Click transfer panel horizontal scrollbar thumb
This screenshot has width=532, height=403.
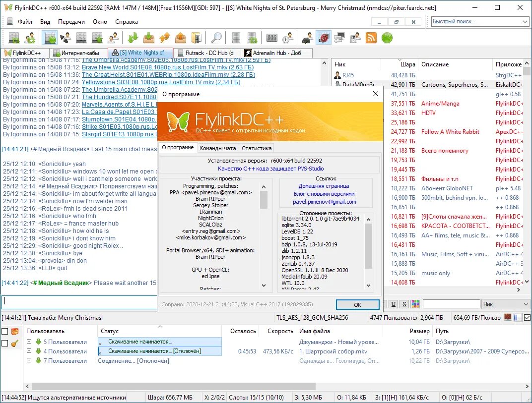point(173,386)
